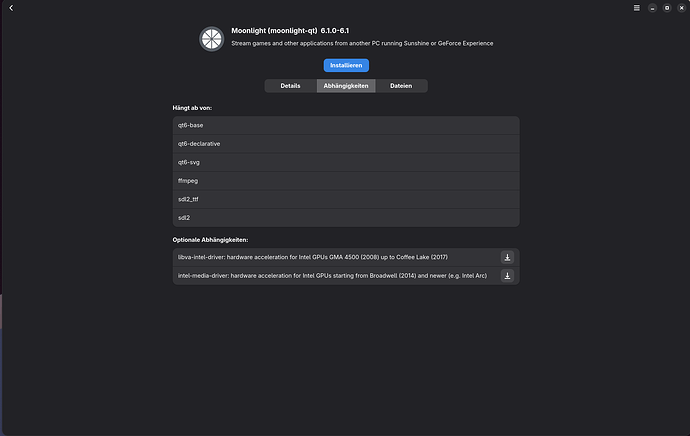Click the ffmpeg dependency row
The height and width of the screenshot is (436, 690).
[346, 181]
